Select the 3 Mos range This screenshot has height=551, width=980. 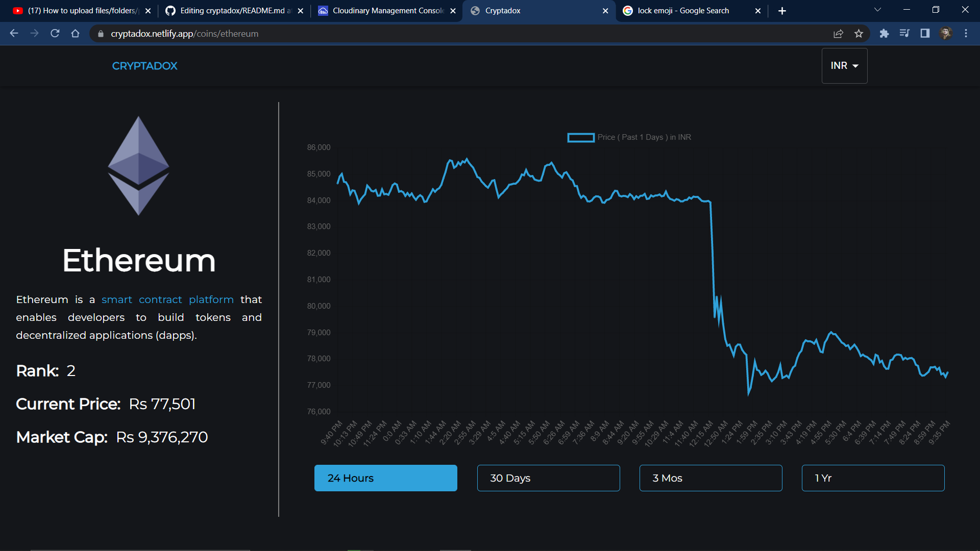pos(710,478)
